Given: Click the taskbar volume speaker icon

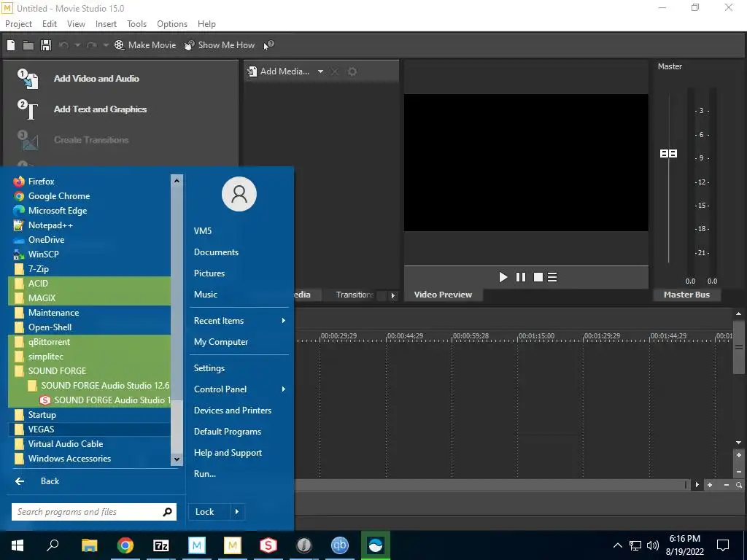Looking at the screenshot, I should (x=653, y=545).
